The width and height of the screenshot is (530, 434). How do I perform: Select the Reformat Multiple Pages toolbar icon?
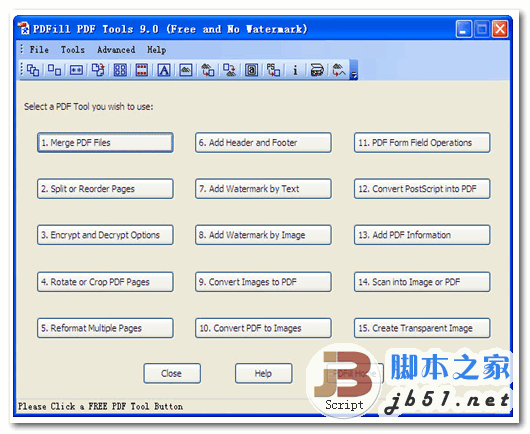(x=120, y=70)
